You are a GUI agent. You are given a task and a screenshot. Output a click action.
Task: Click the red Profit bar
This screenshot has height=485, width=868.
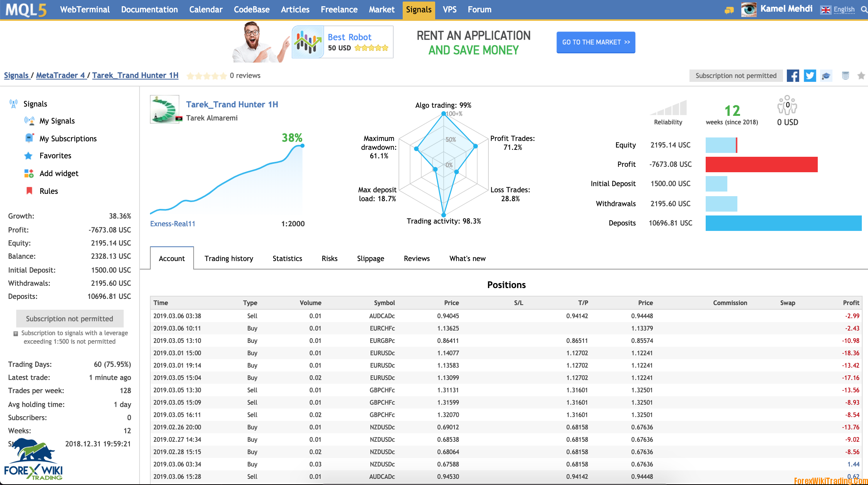(761, 164)
